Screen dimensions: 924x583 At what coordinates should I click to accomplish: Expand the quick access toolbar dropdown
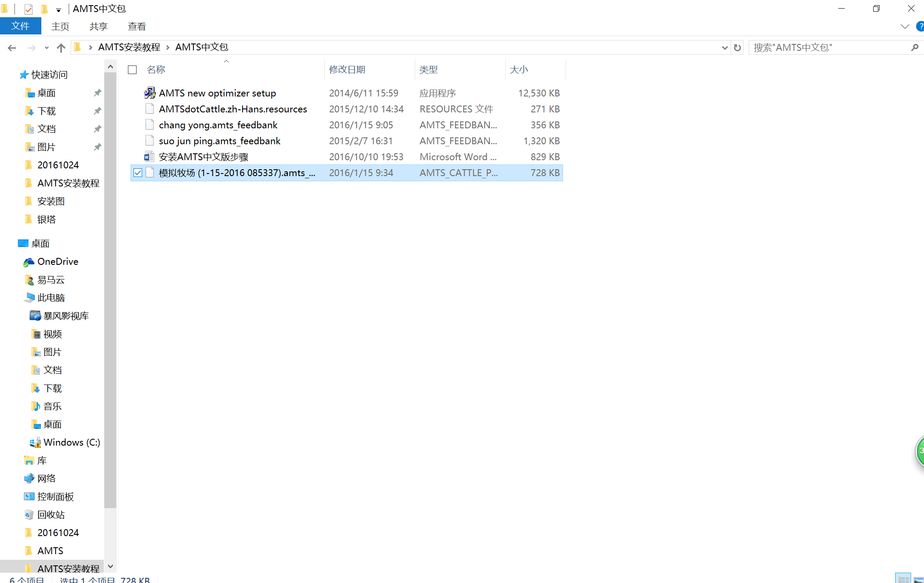pyautogui.click(x=58, y=9)
